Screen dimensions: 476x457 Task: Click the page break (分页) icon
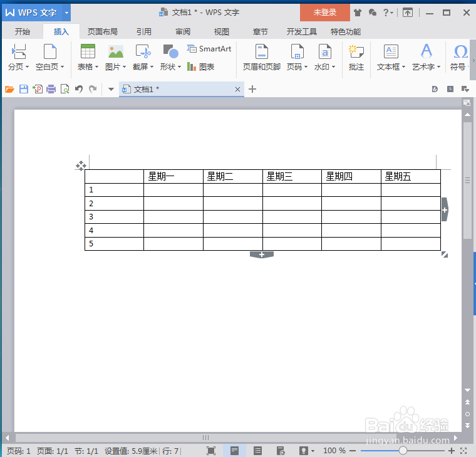click(18, 51)
